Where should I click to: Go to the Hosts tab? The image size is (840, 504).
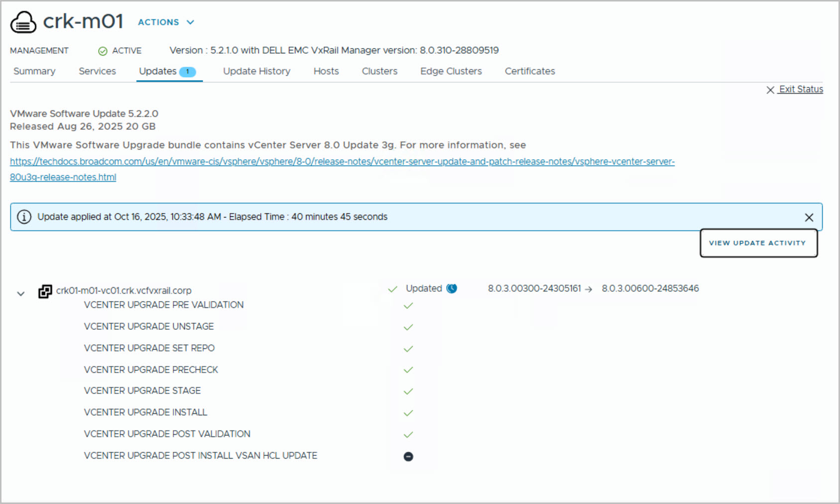point(326,71)
